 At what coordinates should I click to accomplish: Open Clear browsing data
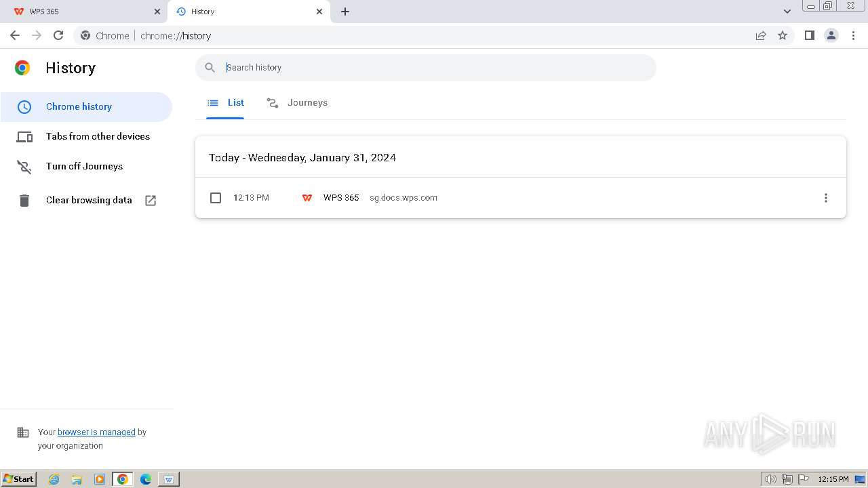pos(86,200)
